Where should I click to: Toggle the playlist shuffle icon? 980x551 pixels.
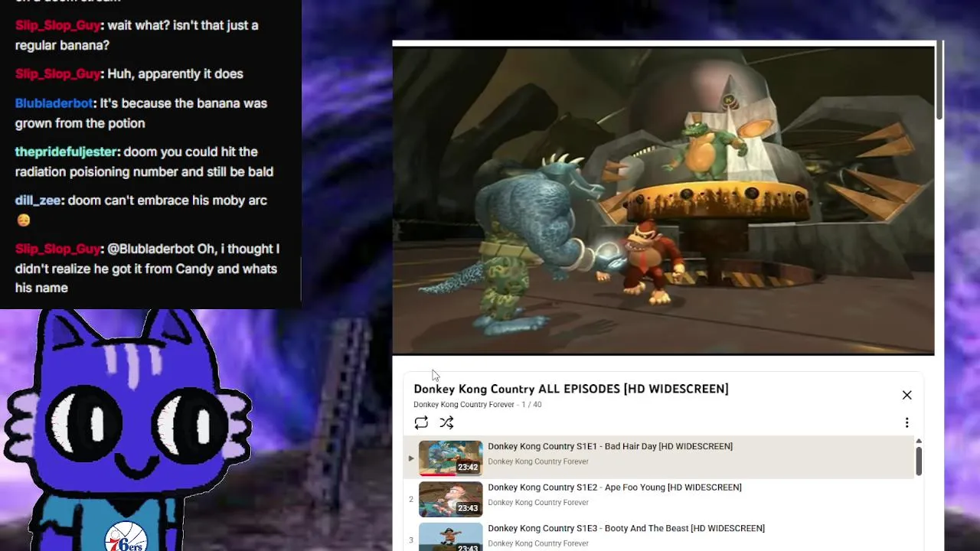pos(446,422)
